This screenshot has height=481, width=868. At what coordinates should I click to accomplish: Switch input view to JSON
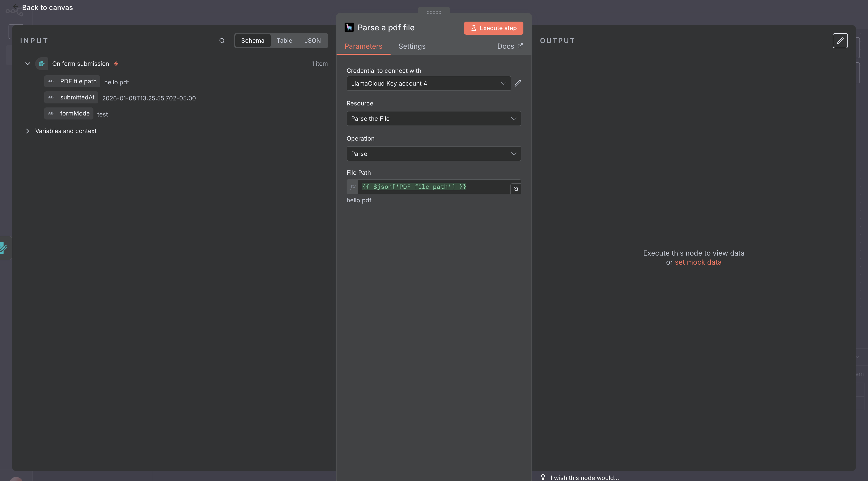[312, 40]
